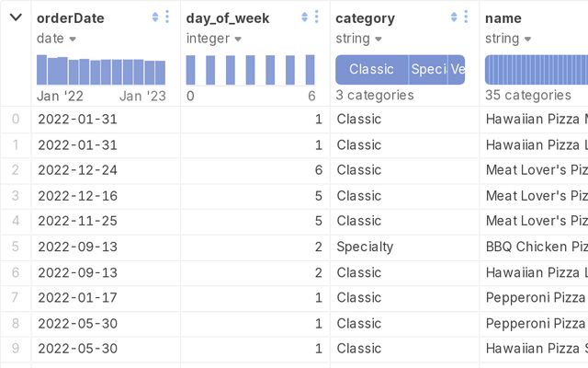Select the Specialty cell in row 5

click(x=365, y=247)
